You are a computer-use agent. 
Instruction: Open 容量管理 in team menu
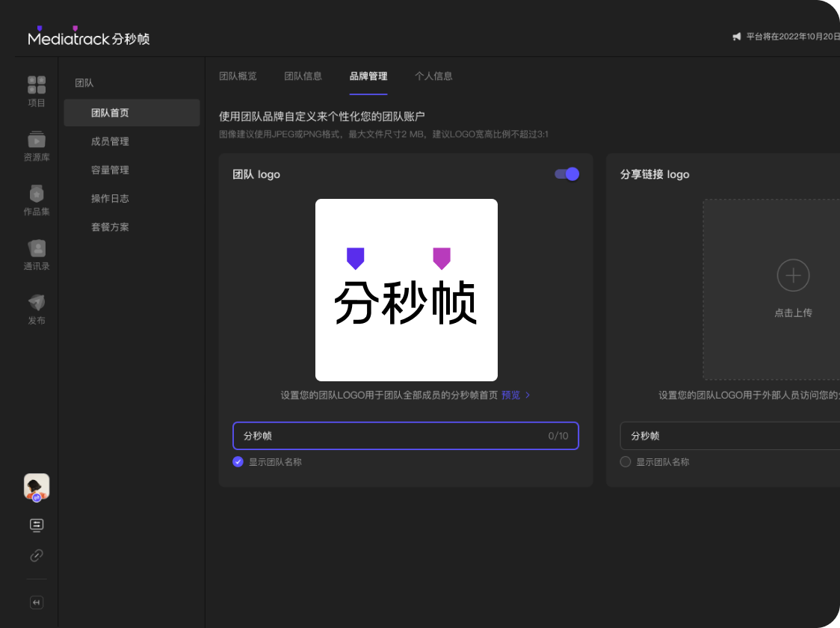110,170
